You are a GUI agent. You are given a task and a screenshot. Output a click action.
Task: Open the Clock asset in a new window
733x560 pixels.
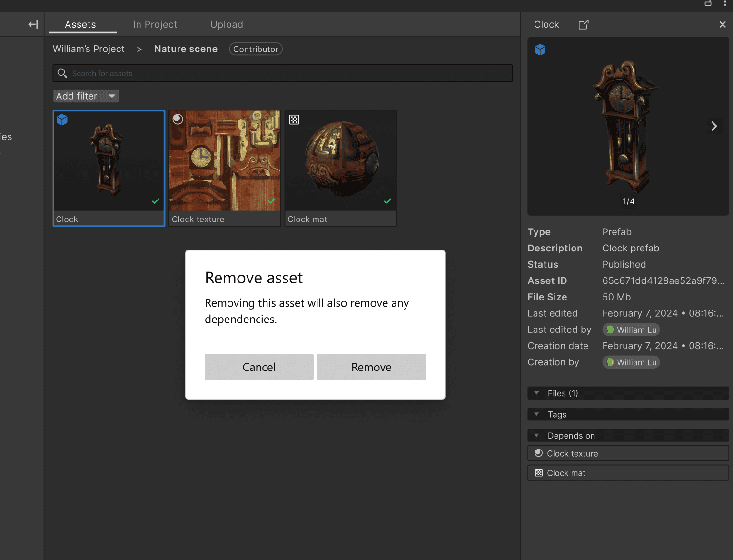[583, 24]
